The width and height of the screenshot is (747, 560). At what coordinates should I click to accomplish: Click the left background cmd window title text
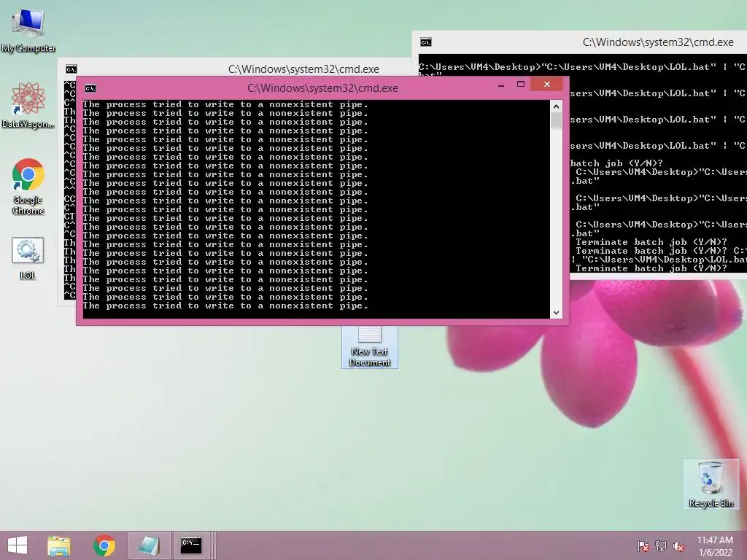(x=303, y=69)
